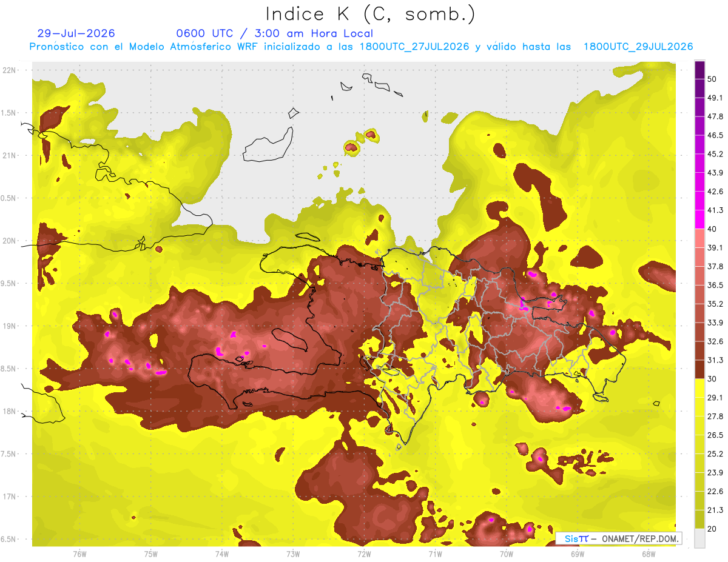Click the colorbar value "25.2"
The width and height of the screenshot is (728, 562).
(x=715, y=453)
